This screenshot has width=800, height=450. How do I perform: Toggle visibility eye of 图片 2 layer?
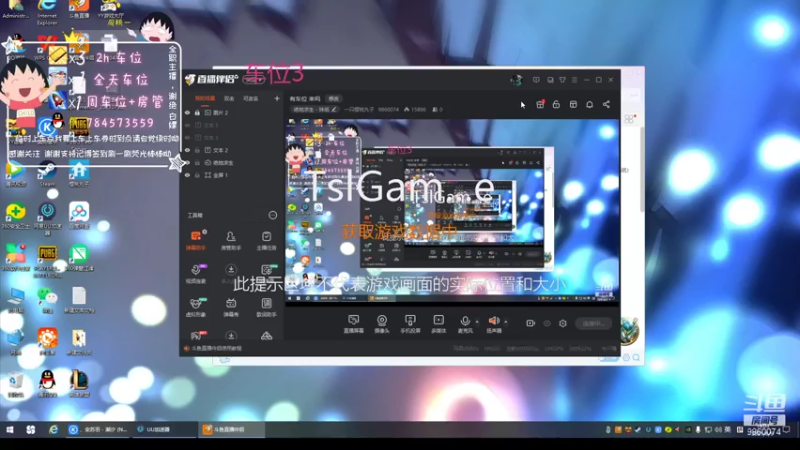[x=187, y=112]
